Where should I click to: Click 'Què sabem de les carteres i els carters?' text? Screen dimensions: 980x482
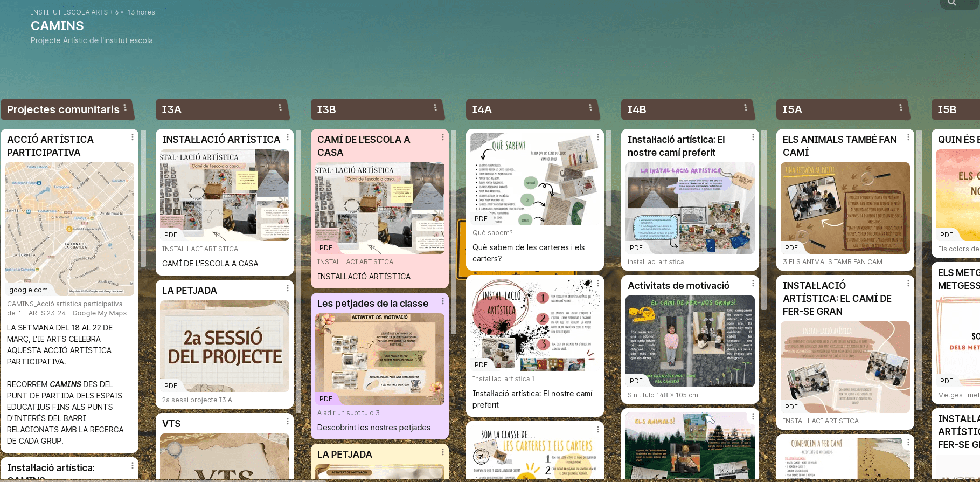click(529, 253)
